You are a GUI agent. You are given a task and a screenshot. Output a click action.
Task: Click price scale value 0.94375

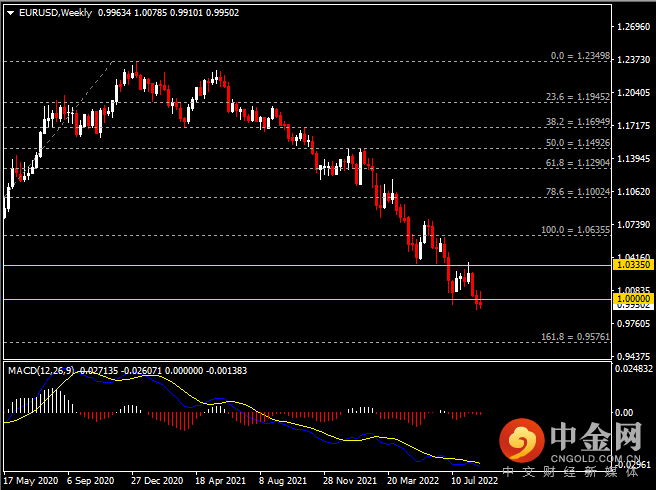[633, 357]
